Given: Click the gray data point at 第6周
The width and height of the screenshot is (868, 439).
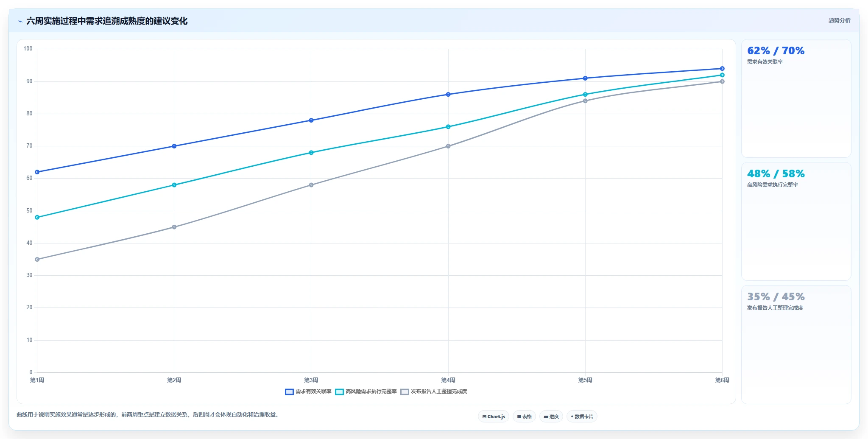Looking at the screenshot, I should (x=722, y=81).
